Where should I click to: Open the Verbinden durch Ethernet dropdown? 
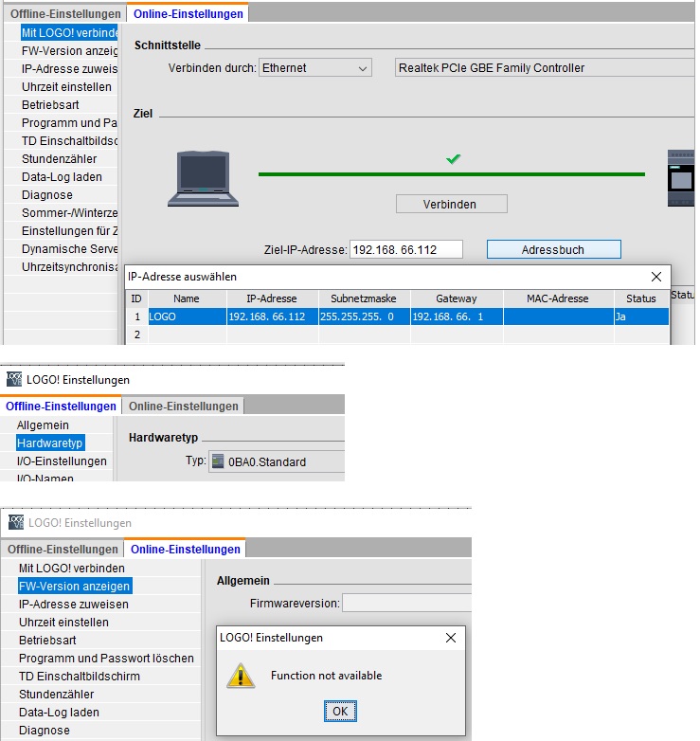(x=315, y=68)
